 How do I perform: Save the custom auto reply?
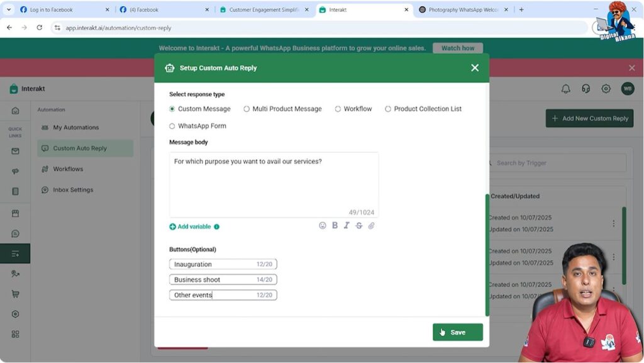(457, 332)
